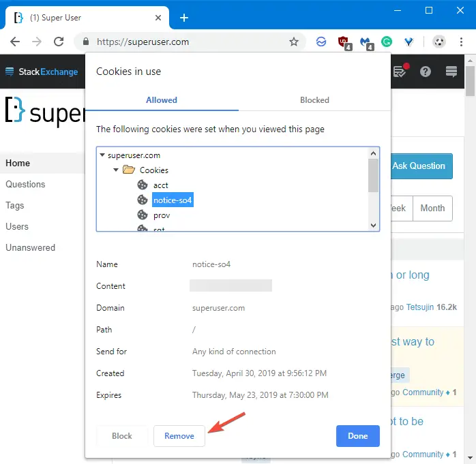Screen dimensions: 476x464
Task: Click the Name value notice-so4
Action: [x=211, y=264]
